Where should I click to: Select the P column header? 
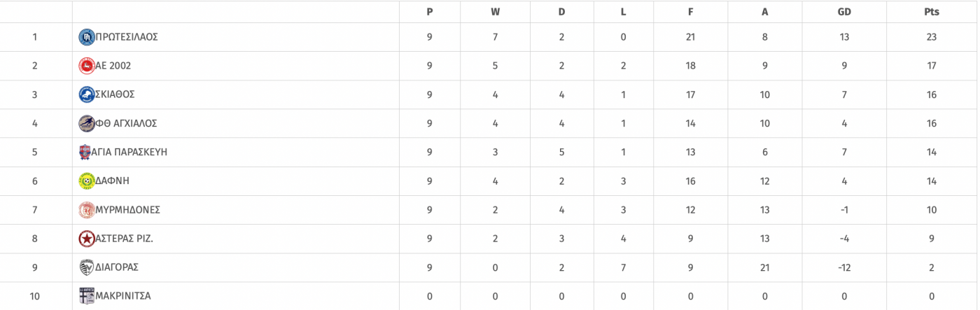(x=430, y=12)
